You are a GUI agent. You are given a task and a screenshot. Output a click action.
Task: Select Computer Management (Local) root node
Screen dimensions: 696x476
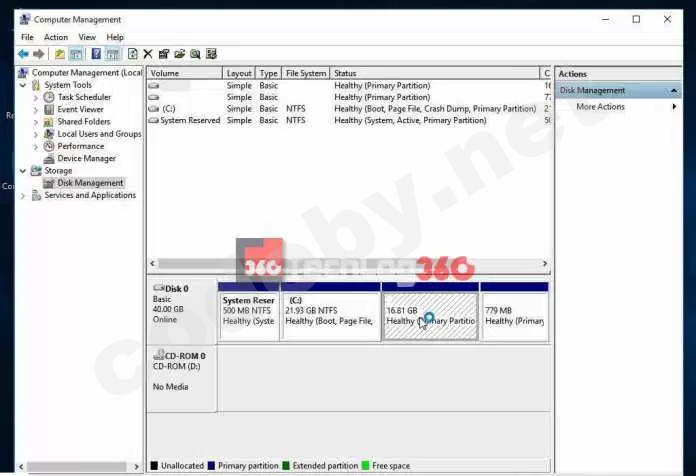pyautogui.click(x=87, y=72)
